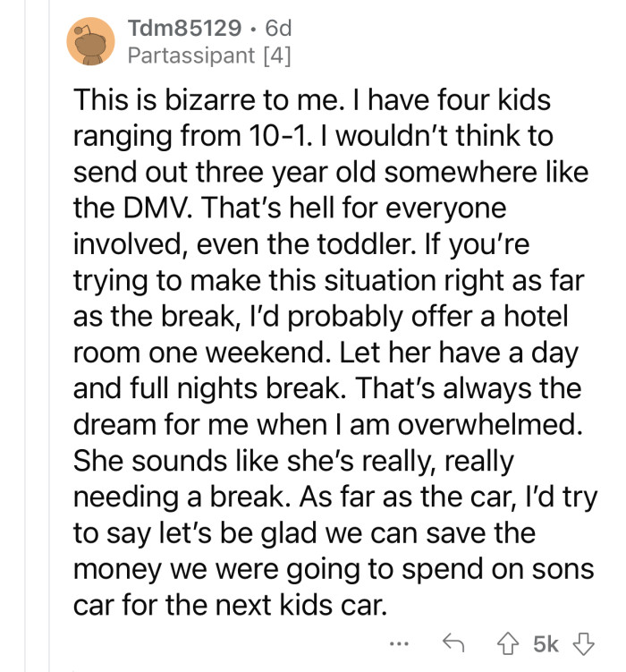Downvote the comment by Tdm85129

(583, 643)
